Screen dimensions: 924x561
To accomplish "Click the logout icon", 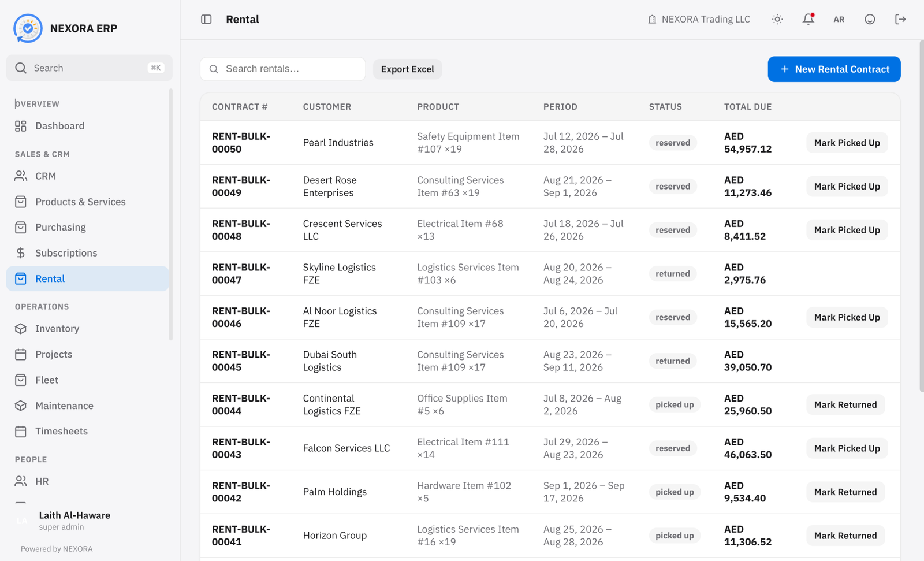I will click(x=900, y=19).
